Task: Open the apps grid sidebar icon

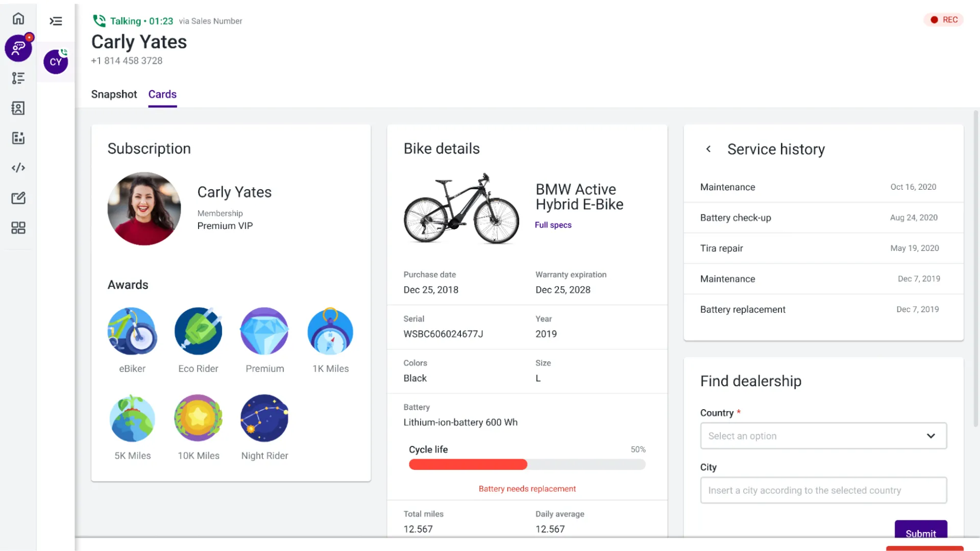Action: point(18,228)
